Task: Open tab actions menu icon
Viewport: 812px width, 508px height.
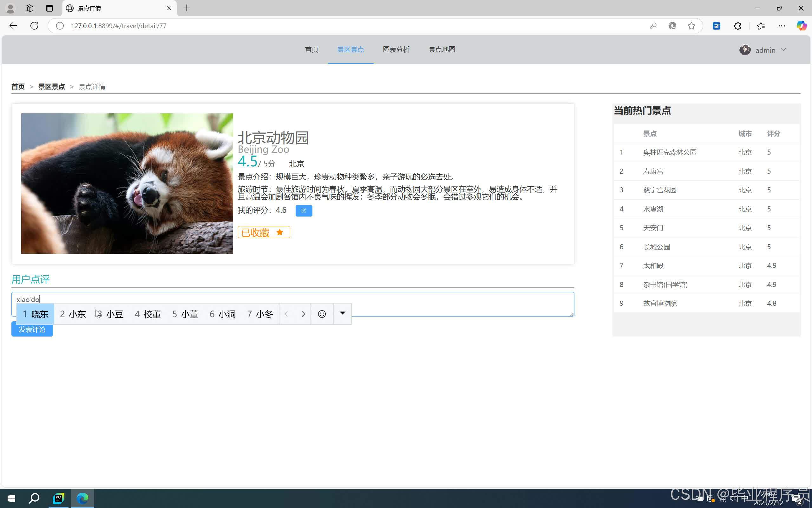Action: coord(49,8)
